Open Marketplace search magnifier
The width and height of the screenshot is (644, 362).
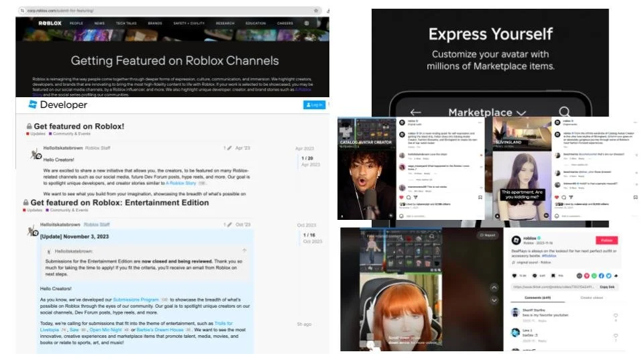(x=564, y=111)
